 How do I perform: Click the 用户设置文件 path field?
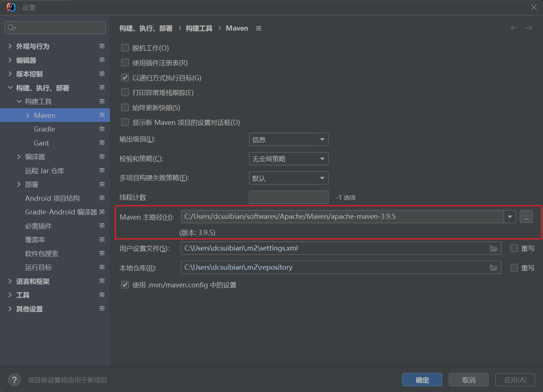[341, 248]
